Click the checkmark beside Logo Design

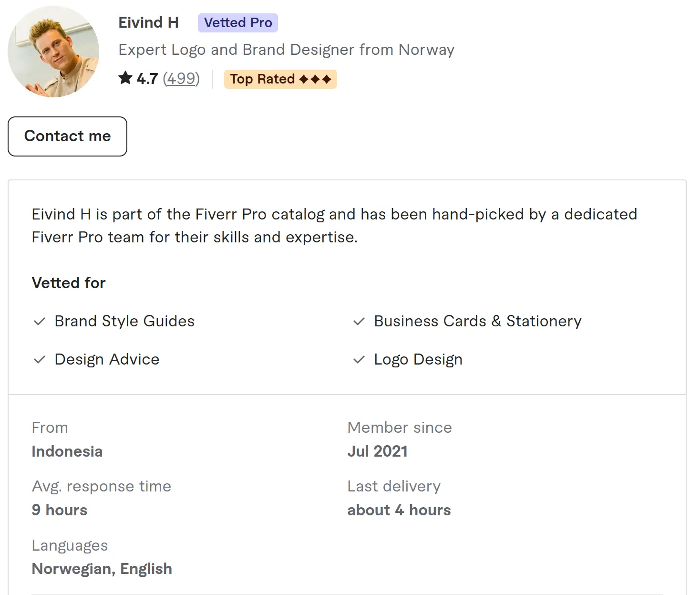359,360
